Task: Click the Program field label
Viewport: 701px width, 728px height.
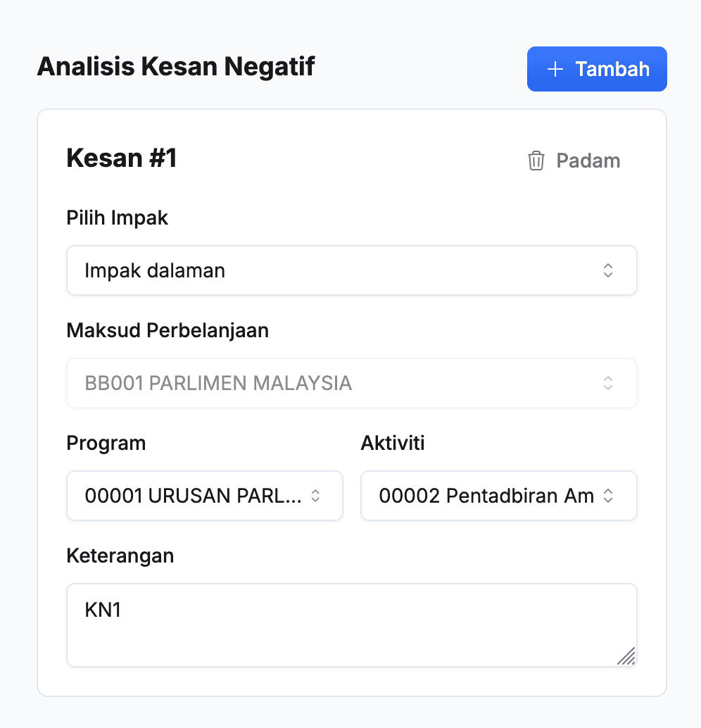Action: (106, 443)
